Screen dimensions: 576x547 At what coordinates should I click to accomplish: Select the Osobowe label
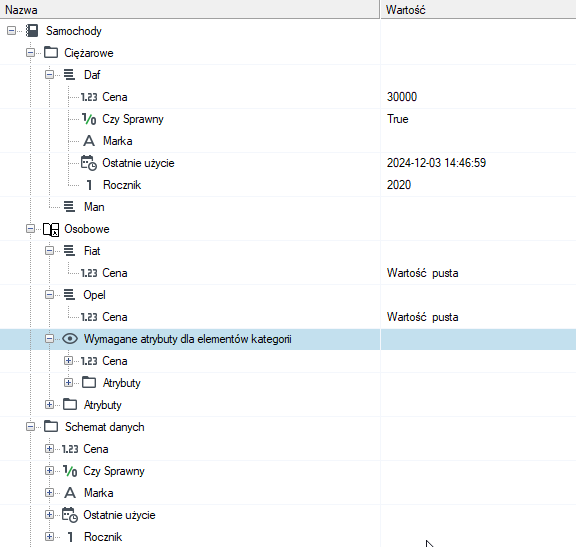(87, 229)
